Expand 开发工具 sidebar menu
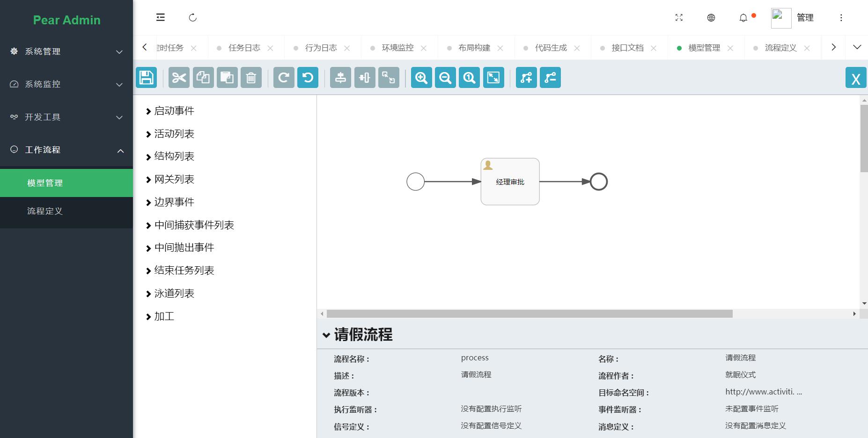The width and height of the screenshot is (868, 438). (x=66, y=117)
